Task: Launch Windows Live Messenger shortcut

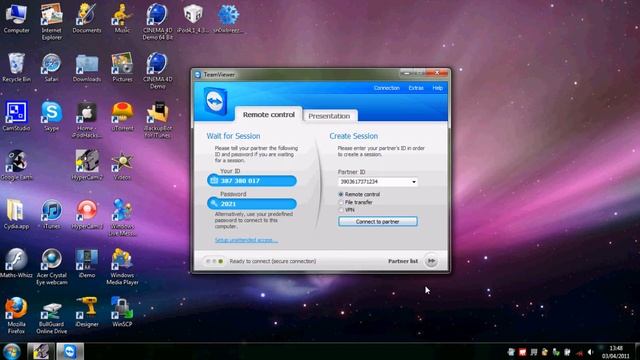Action: 122,218
